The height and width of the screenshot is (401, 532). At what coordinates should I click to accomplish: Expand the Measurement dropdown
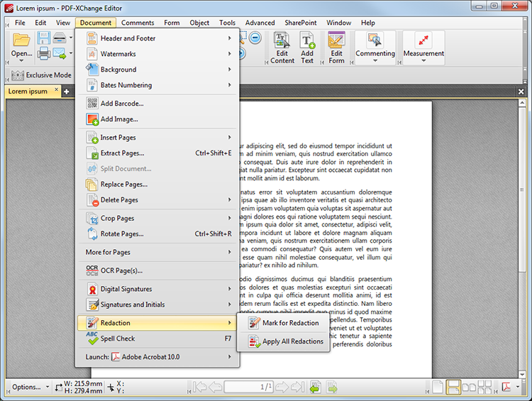click(423, 61)
